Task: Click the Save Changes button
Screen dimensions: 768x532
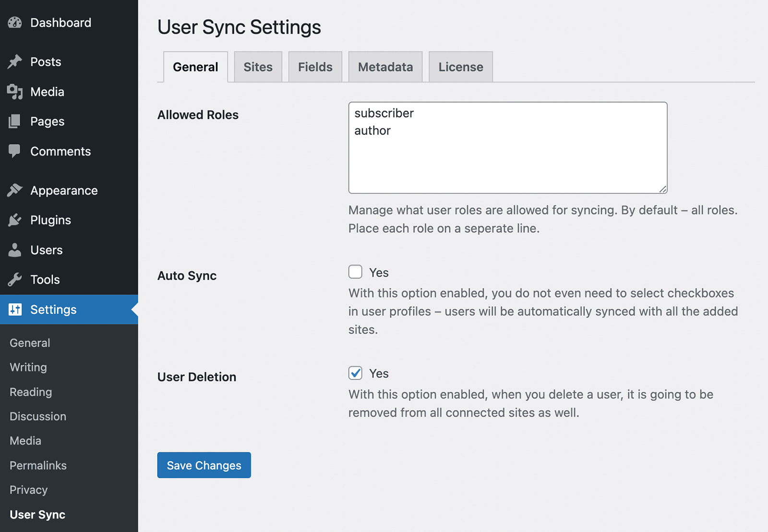Action: [x=204, y=465]
